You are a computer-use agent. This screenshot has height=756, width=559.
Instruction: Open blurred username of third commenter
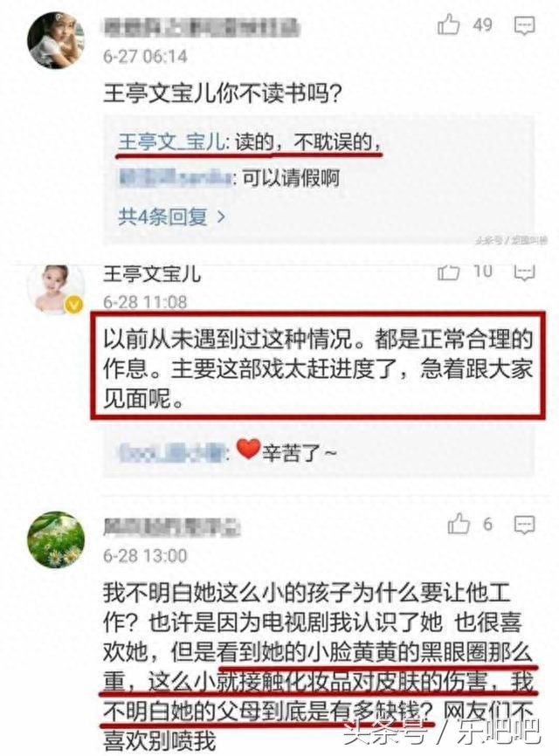click(x=171, y=526)
